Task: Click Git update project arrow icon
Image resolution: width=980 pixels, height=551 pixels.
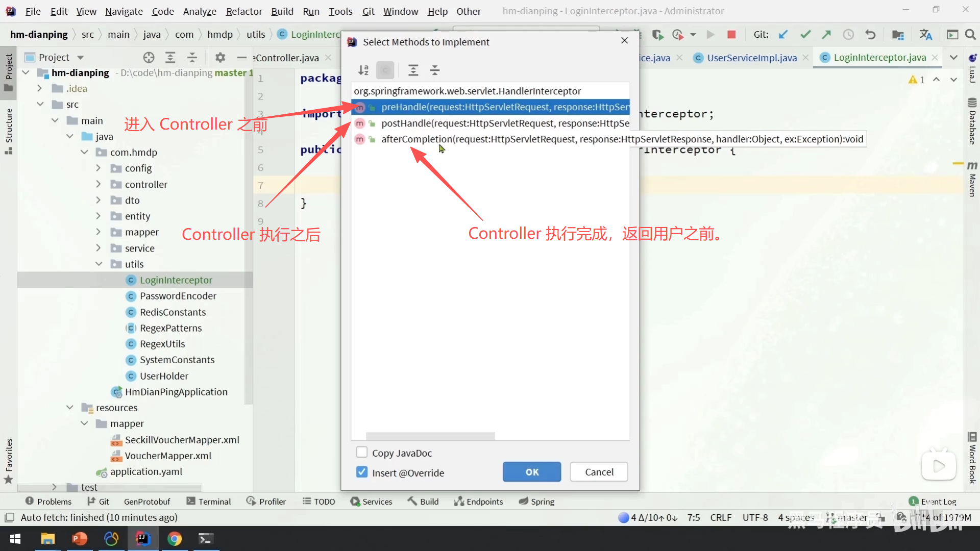Action: click(x=782, y=34)
